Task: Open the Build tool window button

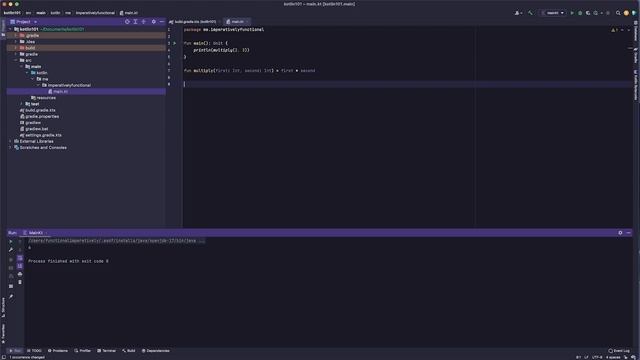Action: [x=129, y=351]
